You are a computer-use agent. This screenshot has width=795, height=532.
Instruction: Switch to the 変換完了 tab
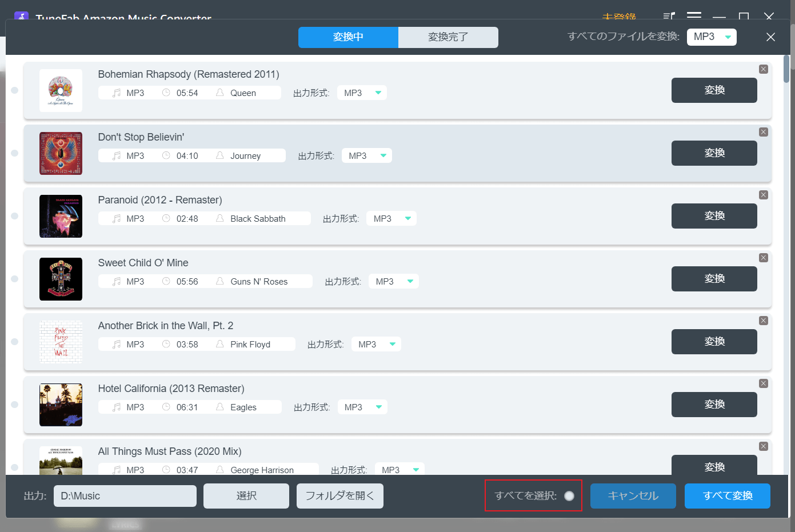pos(448,37)
